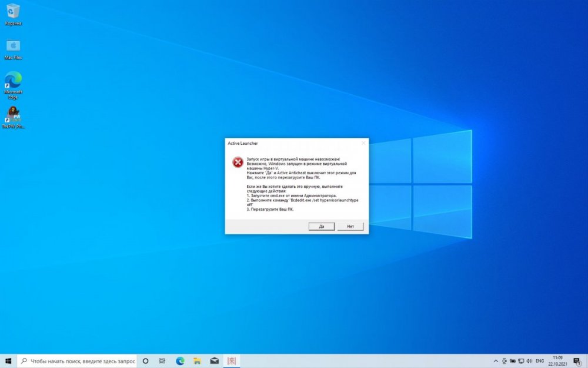Image resolution: width=588 pixels, height=368 pixels.
Task: Open the ENG input language selector
Action: pos(540,361)
